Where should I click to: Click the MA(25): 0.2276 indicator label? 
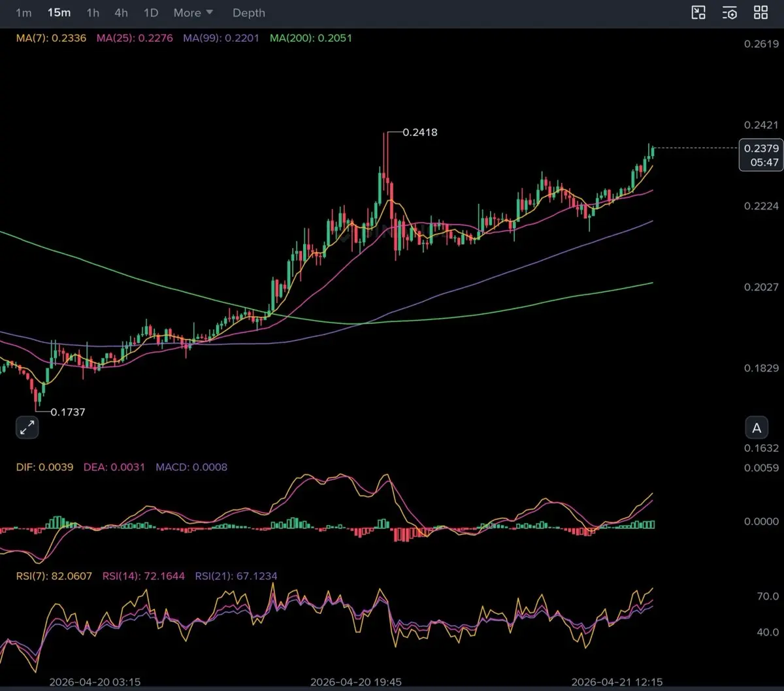pyautogui.click(x=135, y=38)
